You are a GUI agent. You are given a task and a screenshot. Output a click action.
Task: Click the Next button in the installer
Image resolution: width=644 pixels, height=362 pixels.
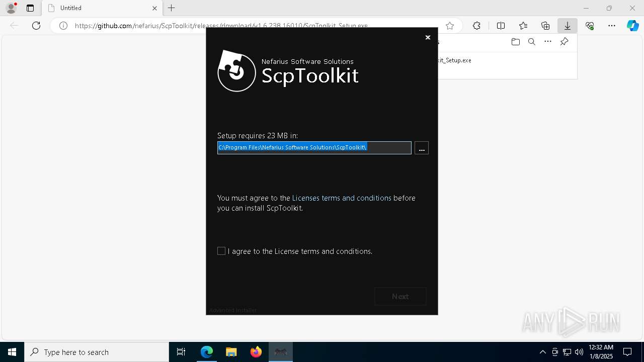coord(400,297)
